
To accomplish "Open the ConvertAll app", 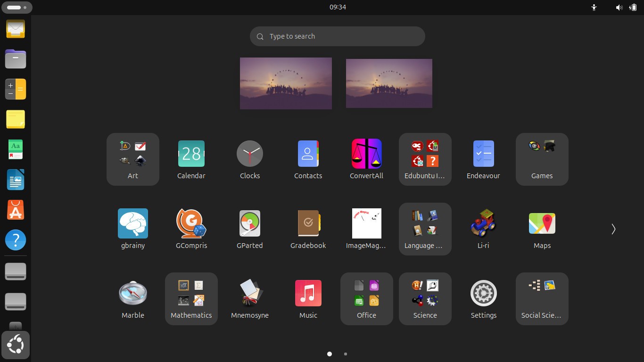I will point(366,159).
